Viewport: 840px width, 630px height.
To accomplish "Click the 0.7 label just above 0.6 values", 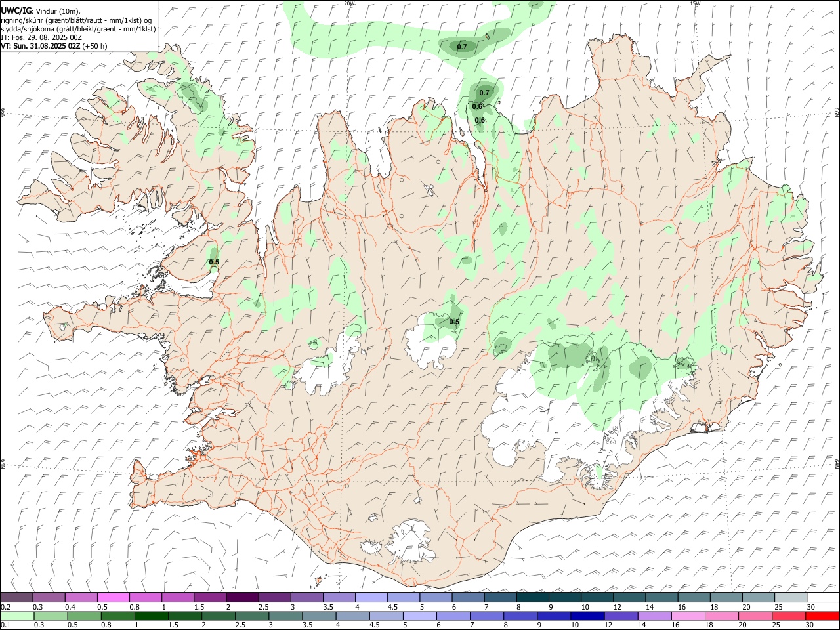I will pos(484,93).
